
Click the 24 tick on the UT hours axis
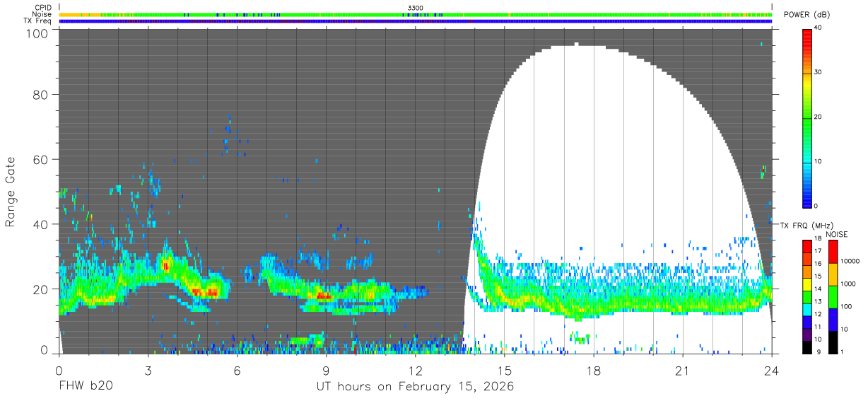771,371
